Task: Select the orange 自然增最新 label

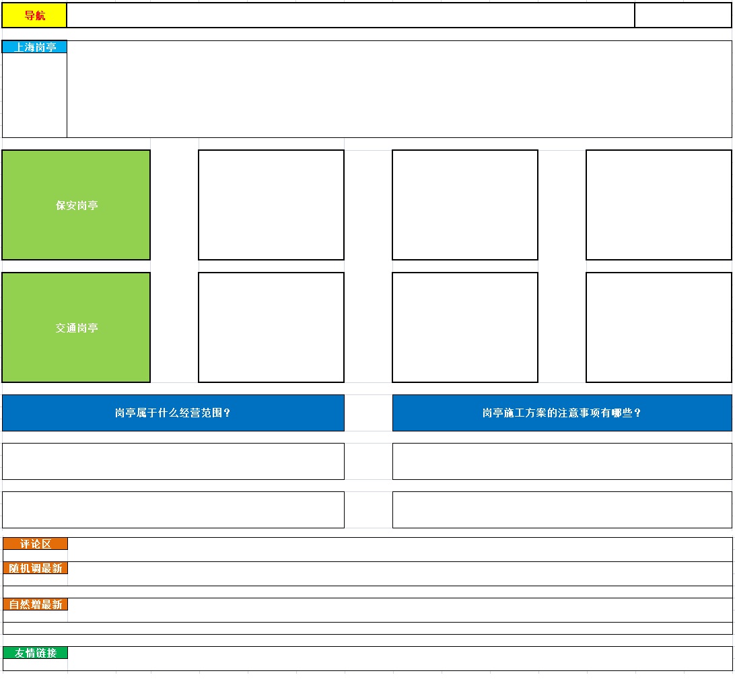Action: click(35, 604)
